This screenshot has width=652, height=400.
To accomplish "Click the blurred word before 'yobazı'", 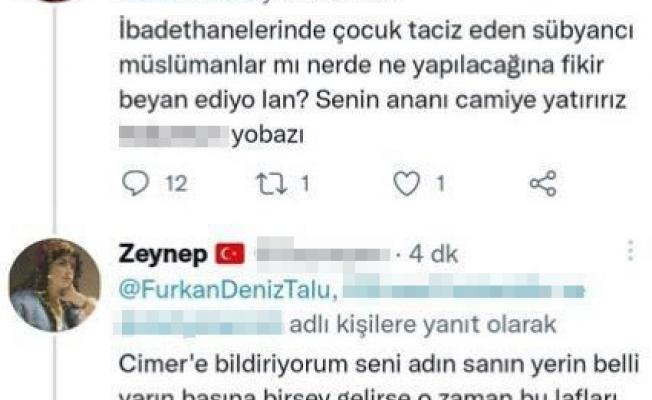I will point(173,136).
